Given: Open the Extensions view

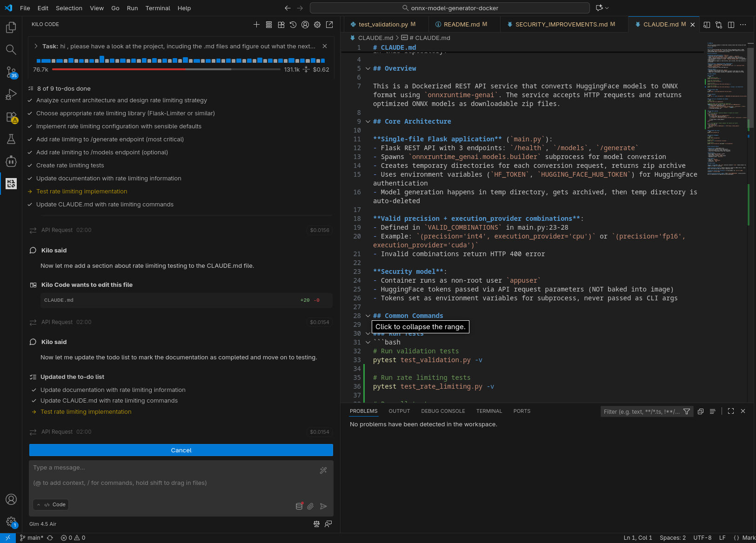Looking at the screenshot, I should 11,117.
